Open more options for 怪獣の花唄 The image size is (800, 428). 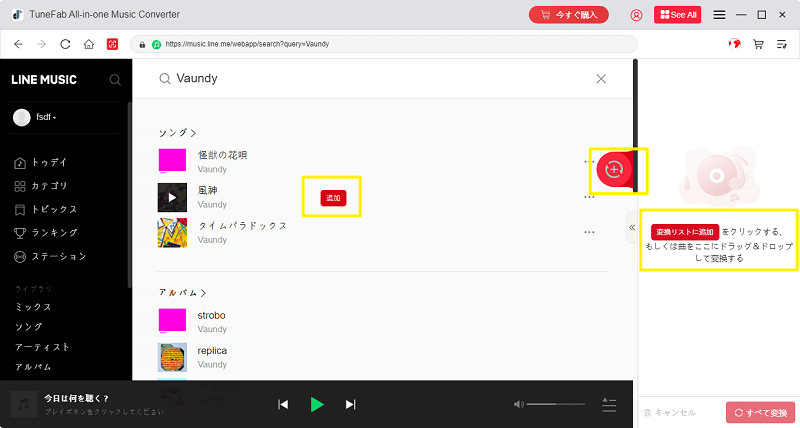click(589, 161)
